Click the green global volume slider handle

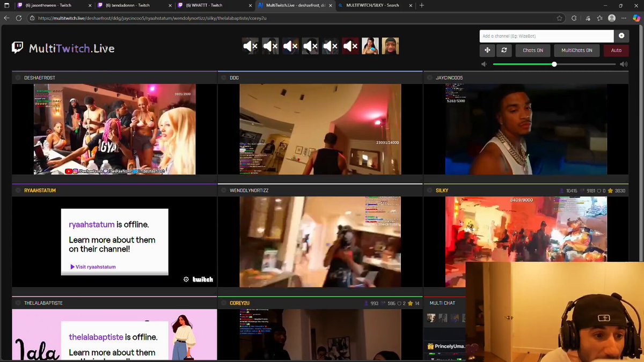[x=554, y=64]
